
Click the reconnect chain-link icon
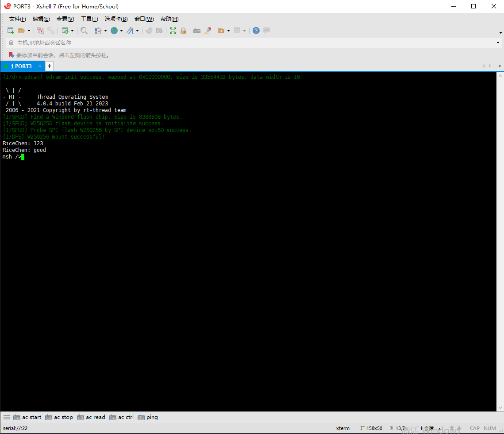(x=51, y=31)
